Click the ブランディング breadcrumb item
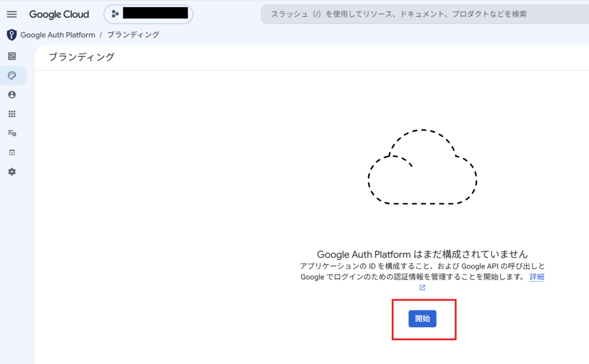This screenshot has width=589, height=364. click(x=133, y=35)
